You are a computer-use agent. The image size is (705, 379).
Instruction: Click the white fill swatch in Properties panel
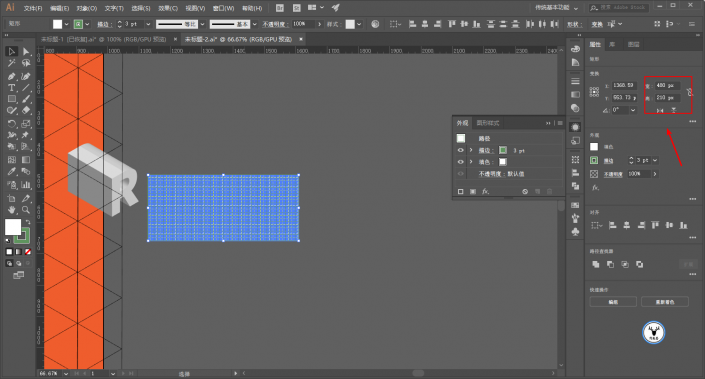[594, 147]
